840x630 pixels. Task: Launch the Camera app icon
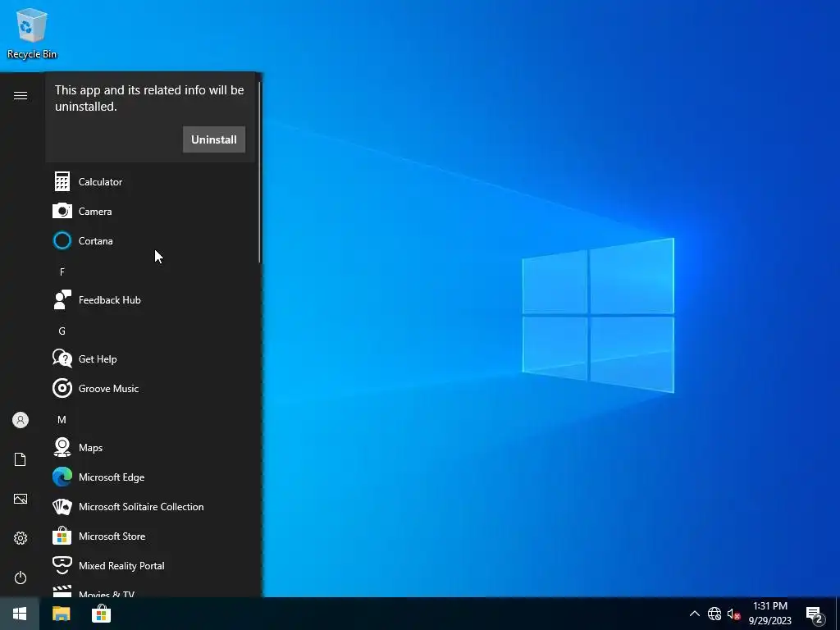pyautogui.click(x=62, y=211)
